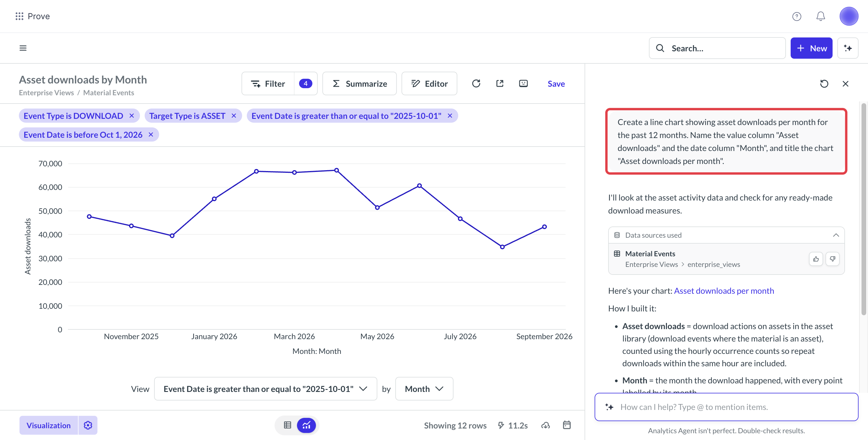Click the embedding agent face icon

(523, 83)
